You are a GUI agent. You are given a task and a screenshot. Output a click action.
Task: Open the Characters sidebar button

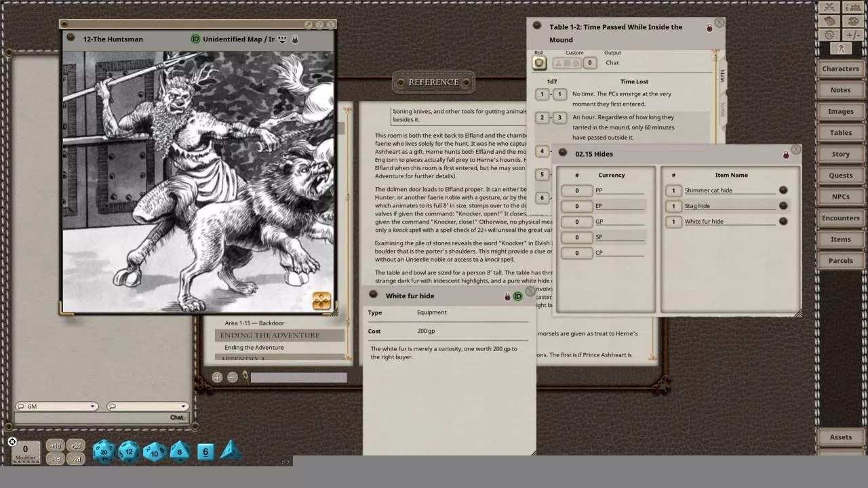(x=840, y=68)
